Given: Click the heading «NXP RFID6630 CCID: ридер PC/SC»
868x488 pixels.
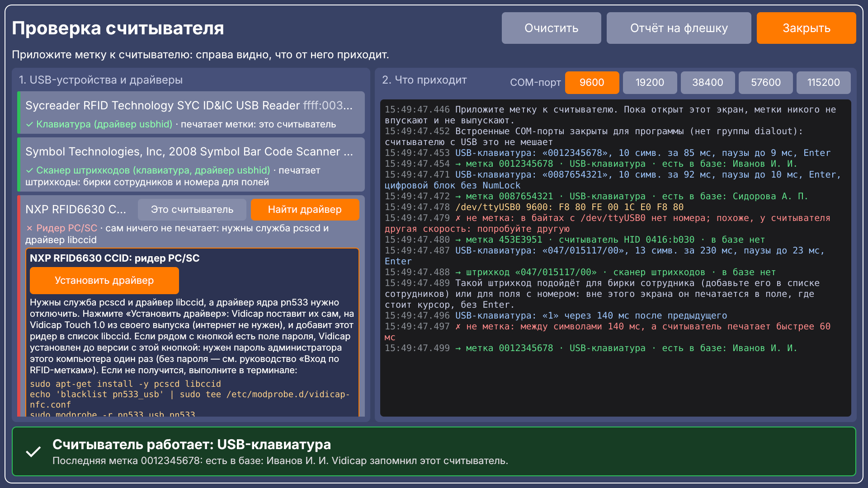Looking at the screenshot, I should (x=115, y=258).
